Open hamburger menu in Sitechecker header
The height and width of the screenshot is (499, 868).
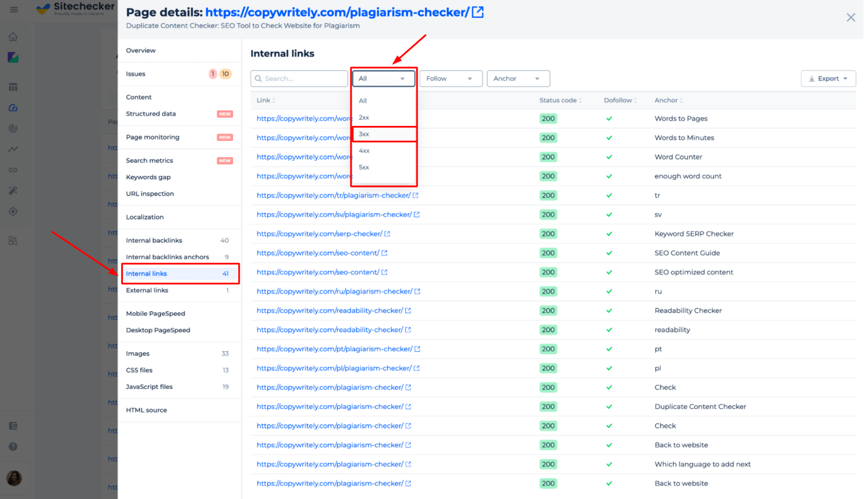tap(14, 9)
